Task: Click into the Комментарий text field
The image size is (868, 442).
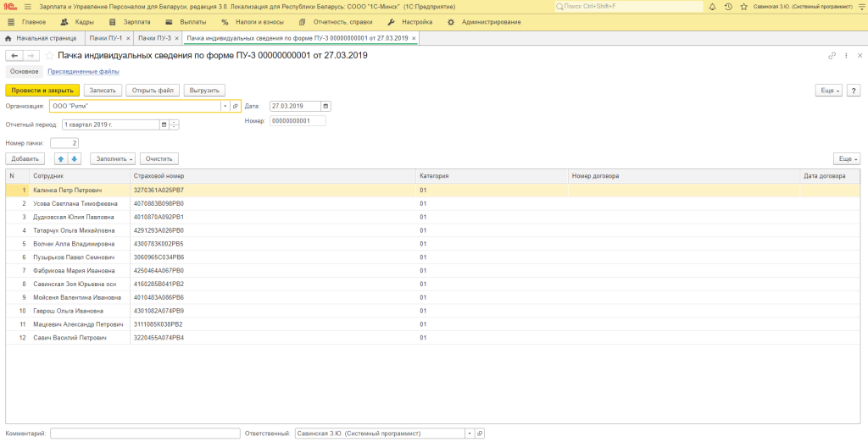Action: pos(145,433)
